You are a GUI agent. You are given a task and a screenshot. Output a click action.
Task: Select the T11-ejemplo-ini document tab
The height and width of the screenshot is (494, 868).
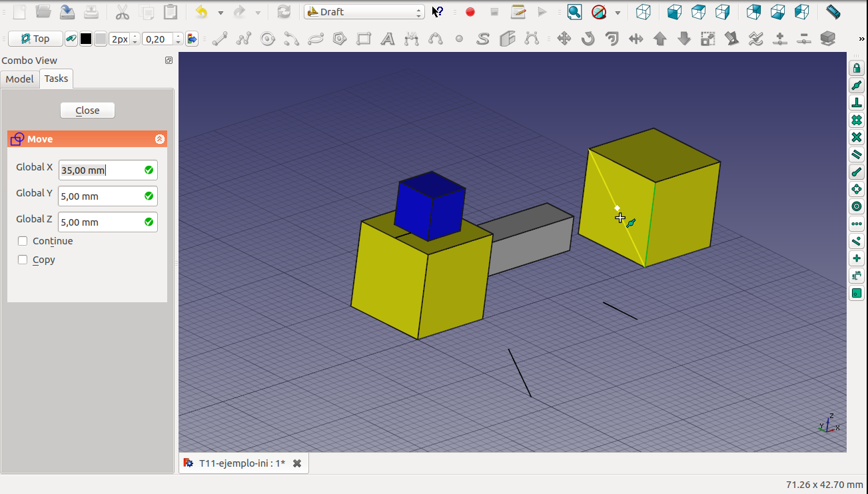241,463
